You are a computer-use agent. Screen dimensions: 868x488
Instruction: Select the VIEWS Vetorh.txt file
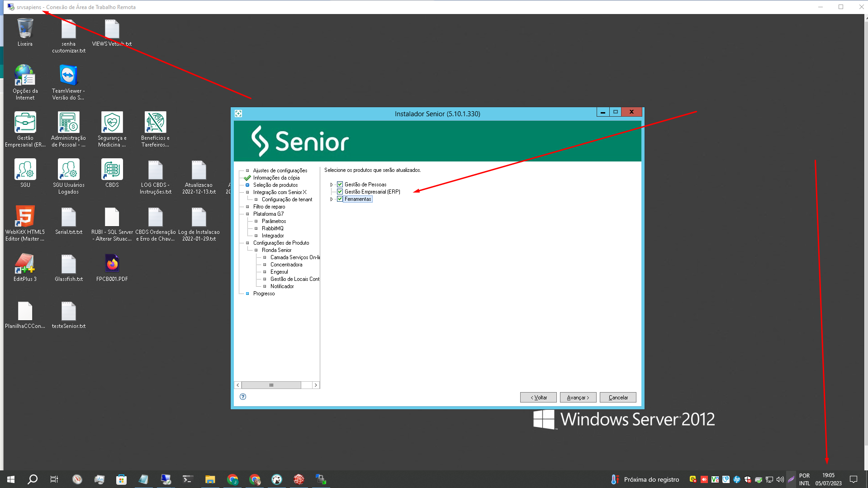click(112, 32)
